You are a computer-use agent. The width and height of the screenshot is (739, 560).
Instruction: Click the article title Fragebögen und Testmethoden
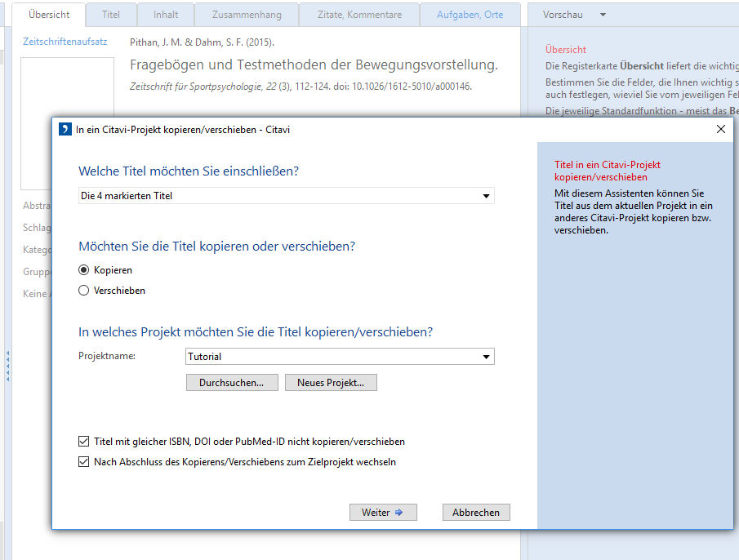pos(314,64)
